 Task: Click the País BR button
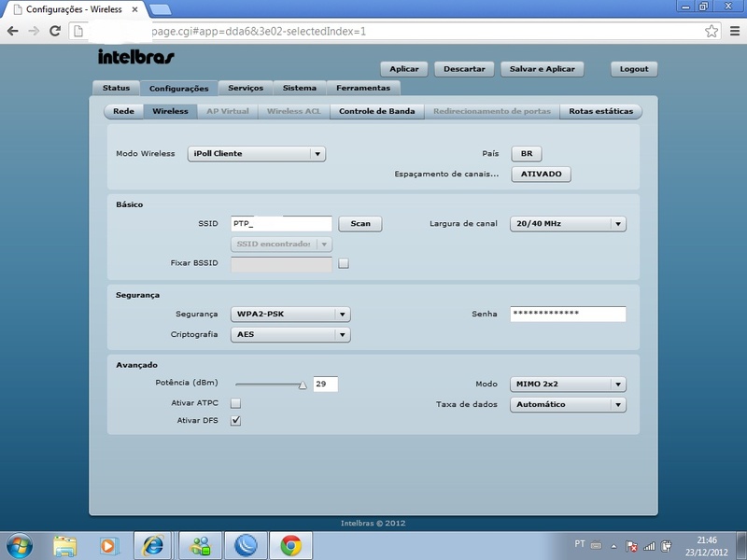527,154
